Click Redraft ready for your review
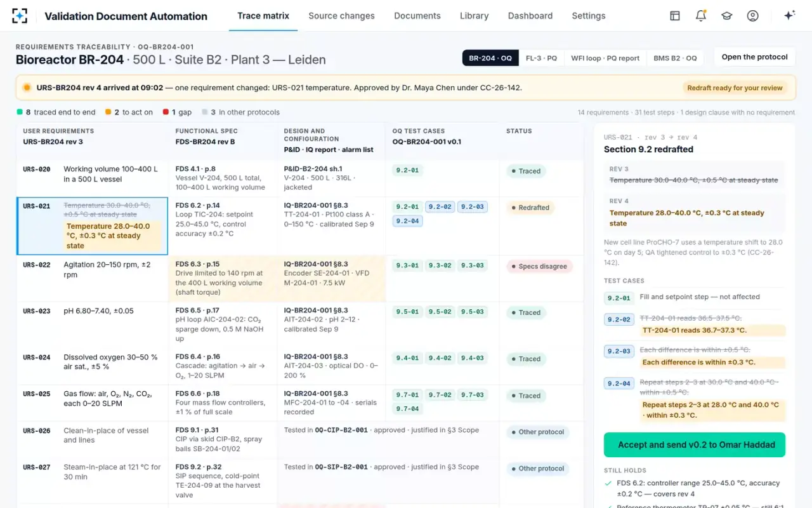 click(735, 88)
